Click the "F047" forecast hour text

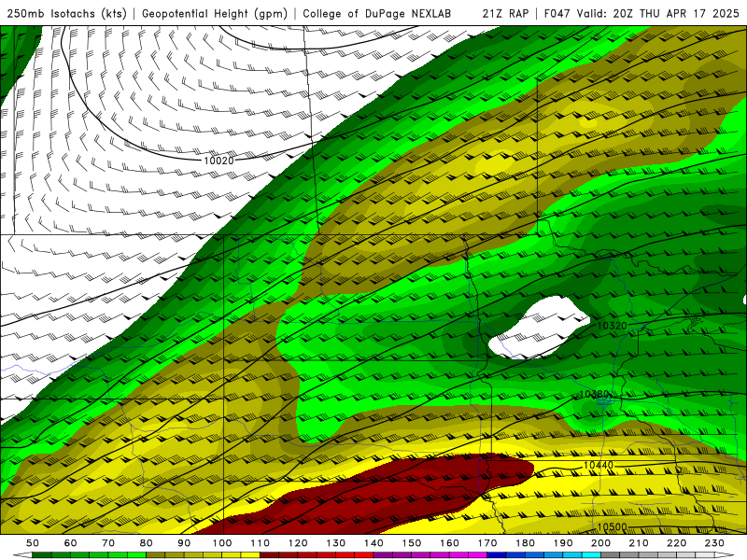tap(557, 13)
